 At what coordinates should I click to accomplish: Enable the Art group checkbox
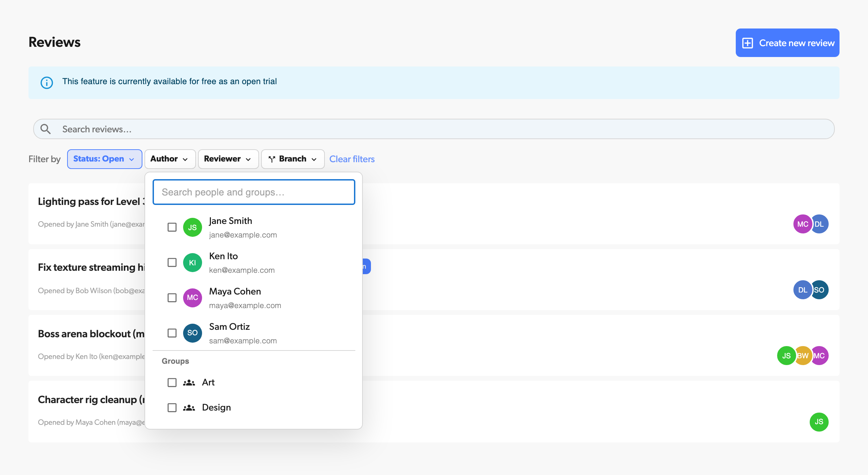tap(172, 383)
